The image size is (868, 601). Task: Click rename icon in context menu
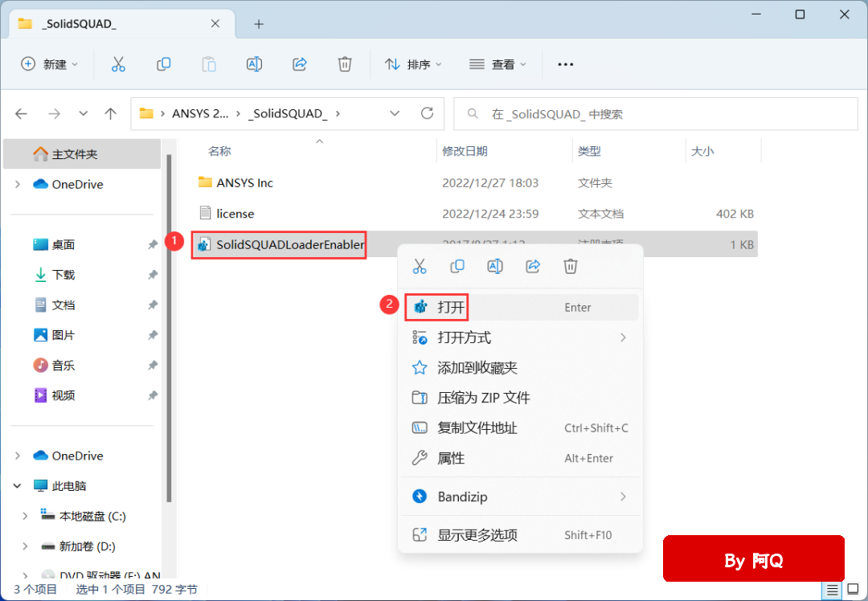495,266
